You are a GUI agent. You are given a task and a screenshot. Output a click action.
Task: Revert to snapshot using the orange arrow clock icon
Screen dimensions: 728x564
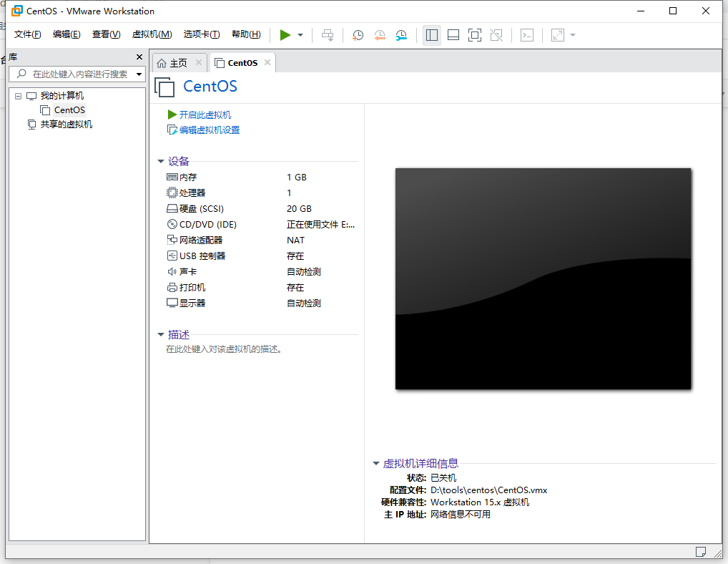point(379,35)
